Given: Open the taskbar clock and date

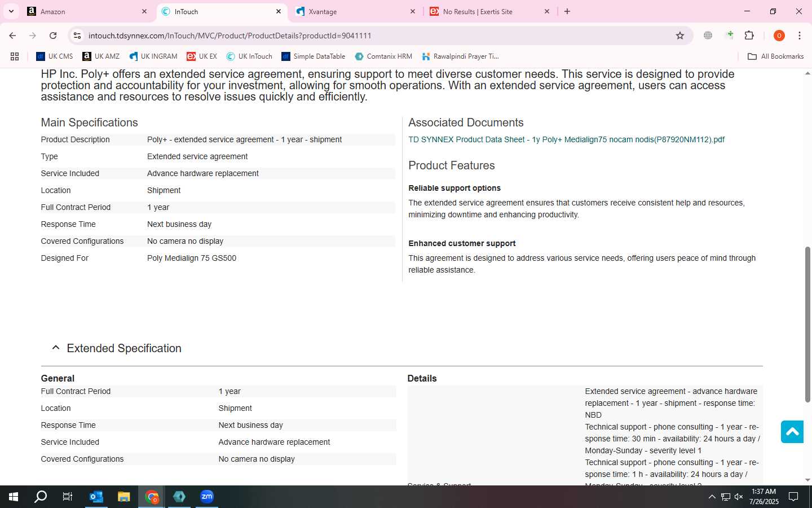Looking at the screenshot, I should [764, 497].
